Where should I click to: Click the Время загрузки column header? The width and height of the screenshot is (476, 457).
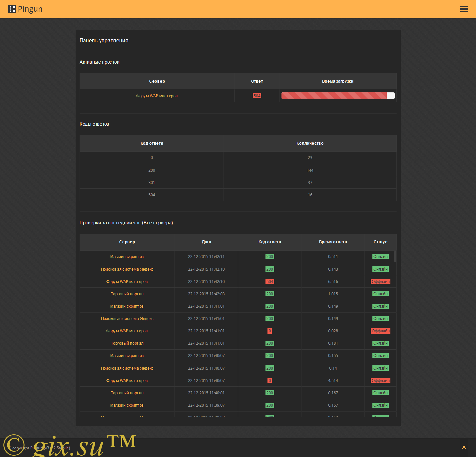[x=338, y=81]
